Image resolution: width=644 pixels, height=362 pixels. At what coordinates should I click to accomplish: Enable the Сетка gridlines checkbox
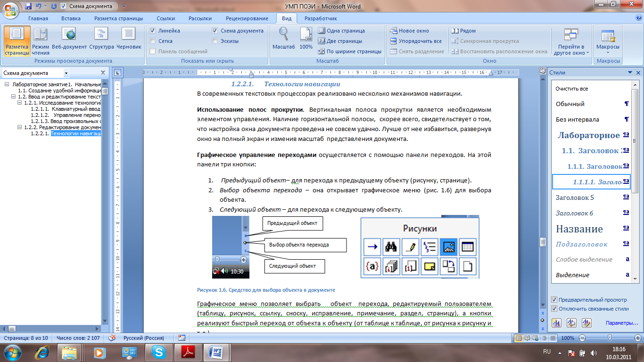coord(153,41)
